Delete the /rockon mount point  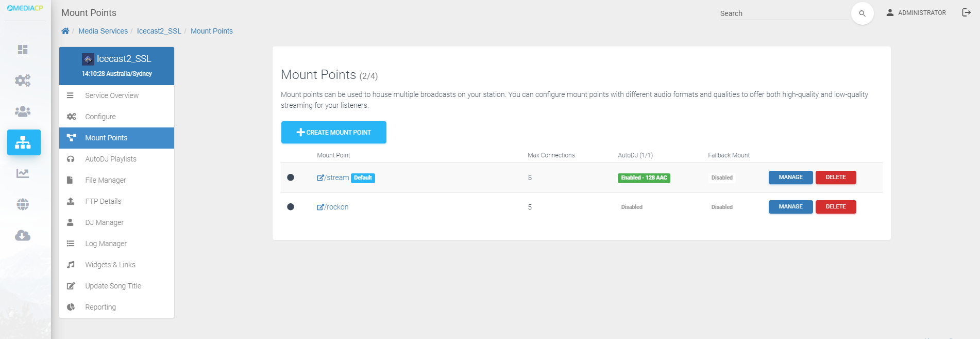click(835, 207)
